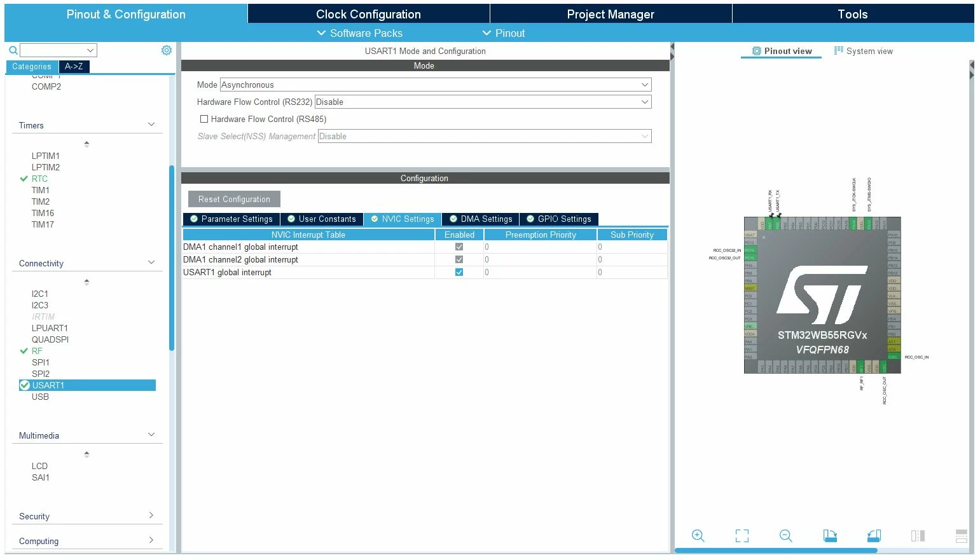Fit the chip view to the window

[x=742, y=536]
